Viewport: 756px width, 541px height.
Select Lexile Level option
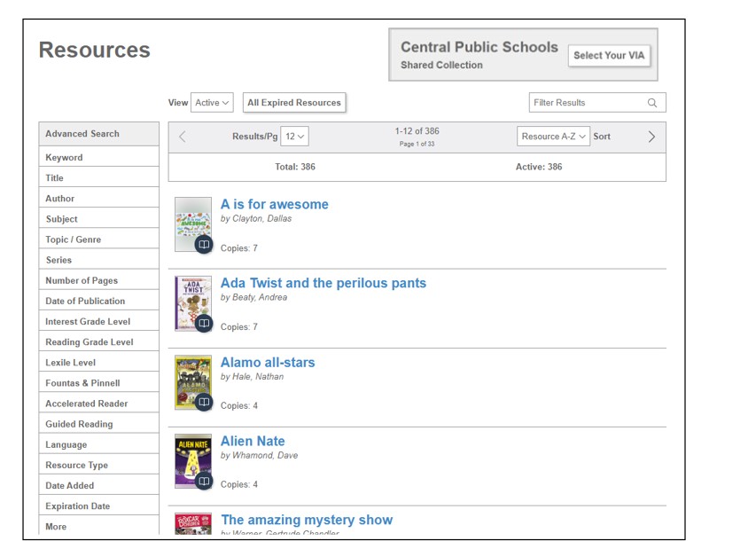(x=99, y=363)
